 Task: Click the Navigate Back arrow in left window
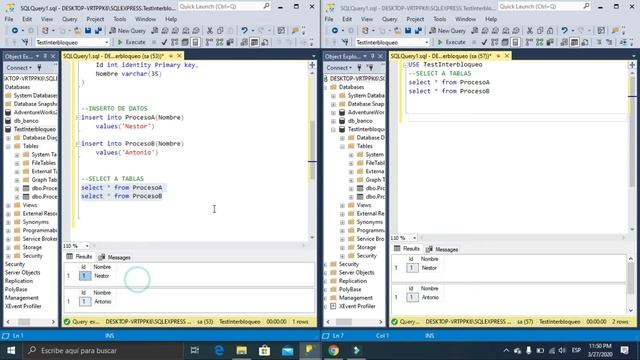coord(15,31)
